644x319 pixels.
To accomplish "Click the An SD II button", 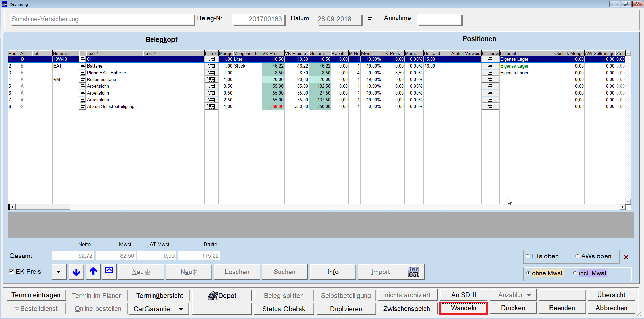I will pos(463,295).
